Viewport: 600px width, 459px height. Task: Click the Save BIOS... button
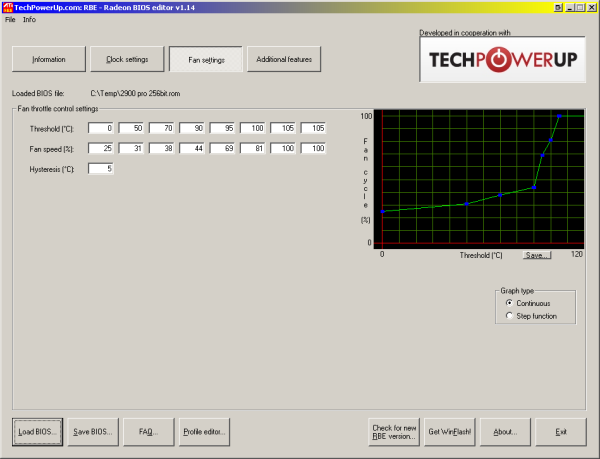click(93, 432)
